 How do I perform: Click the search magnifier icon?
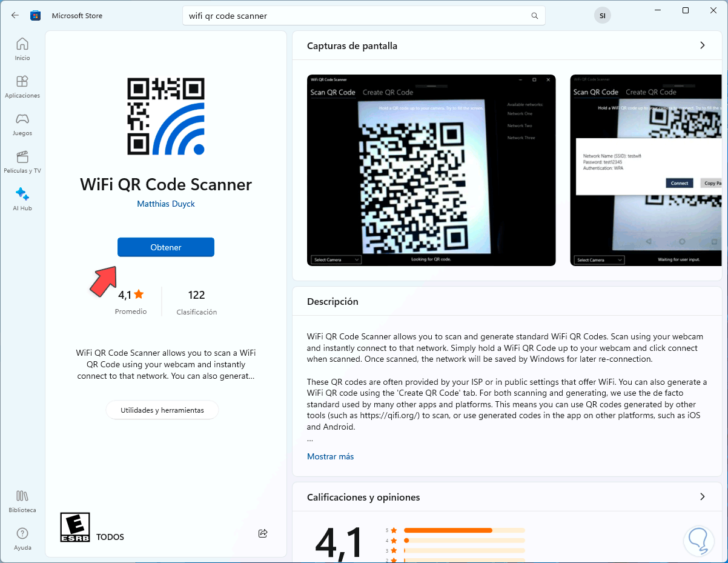tap(534, 16)
